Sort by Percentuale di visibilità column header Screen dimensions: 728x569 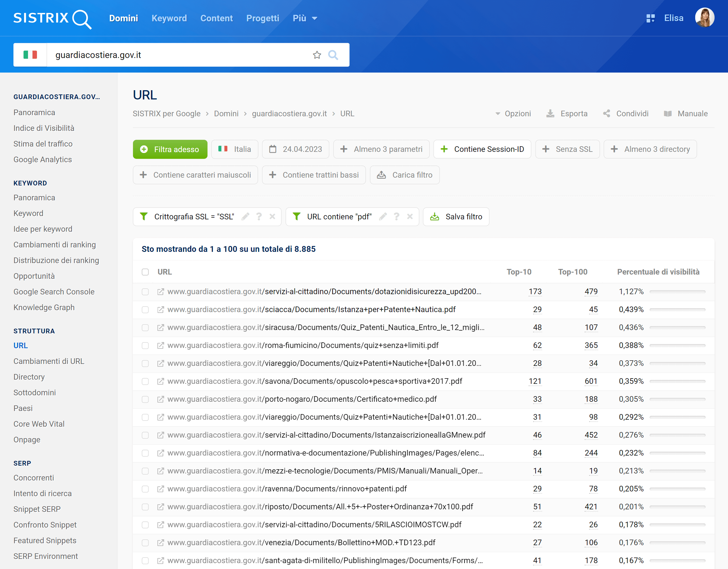[x=658, y=272]
